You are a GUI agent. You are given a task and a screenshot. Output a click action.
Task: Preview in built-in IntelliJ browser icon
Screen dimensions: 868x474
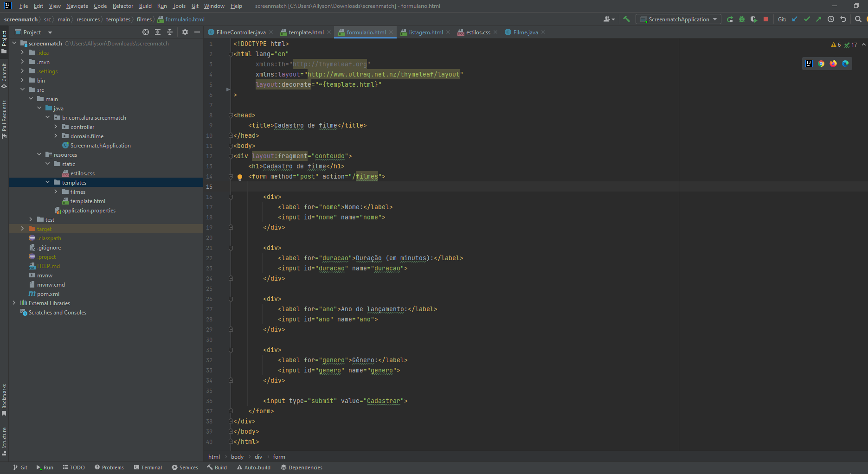tap(809, 64)
